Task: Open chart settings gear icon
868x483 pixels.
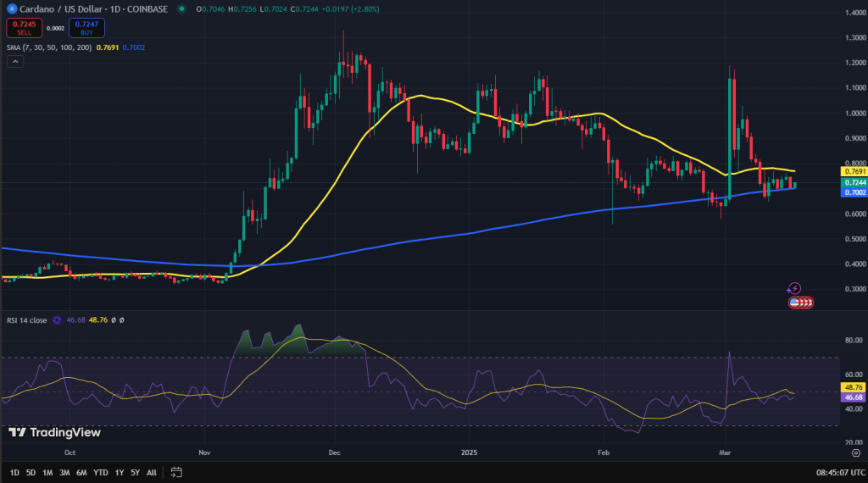Action: tap(856, 453)
